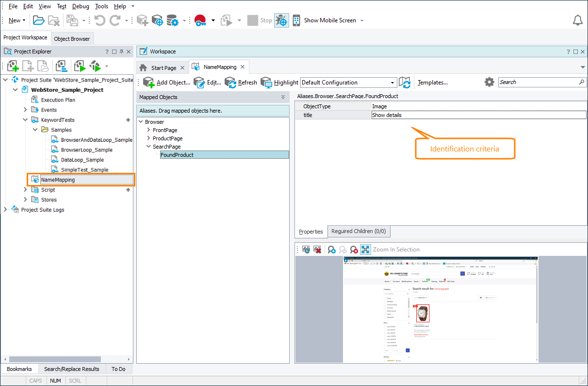Switch to the Object Browser tab
588x386 pixels.
(x=72, y=38)
